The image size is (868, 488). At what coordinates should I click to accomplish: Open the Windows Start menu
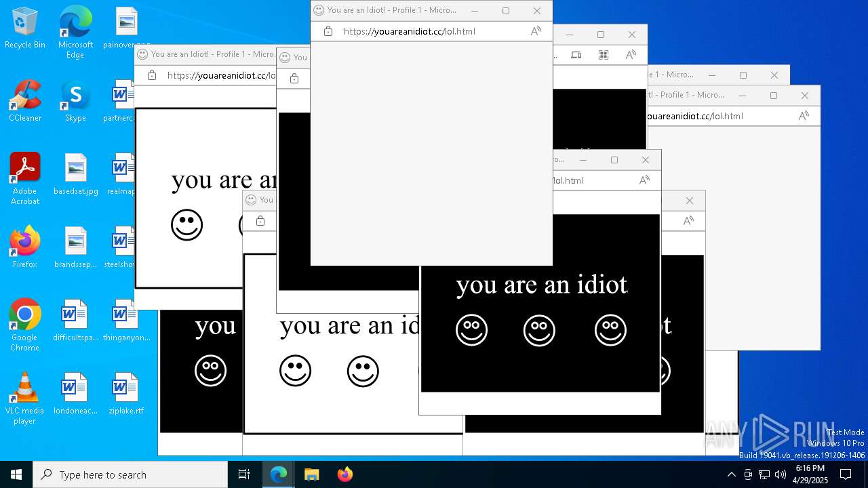[x=16, y=474]
